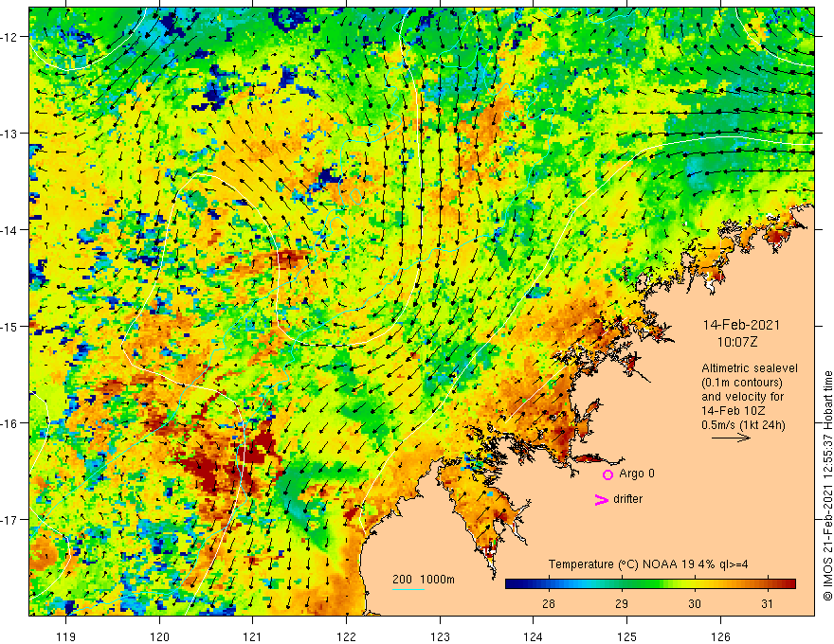Click the '14-Feb 10Z' caption line

(x=734, y=411)
